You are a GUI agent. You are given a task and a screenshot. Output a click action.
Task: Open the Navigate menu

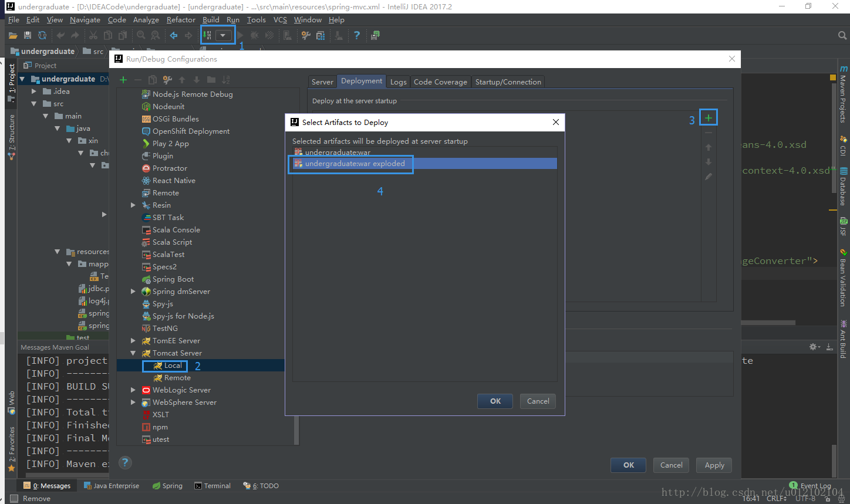click(x=85, y=20)
